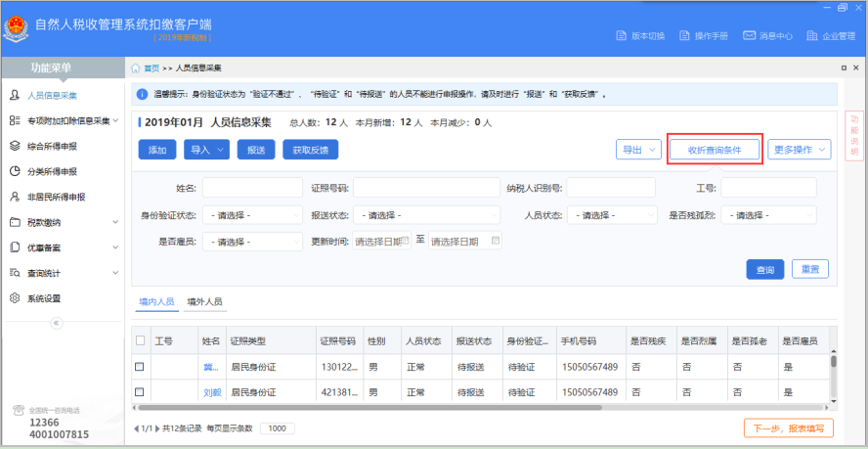Click the 收折查询条件 button
The image size is (868, 449).
(715, 150)
